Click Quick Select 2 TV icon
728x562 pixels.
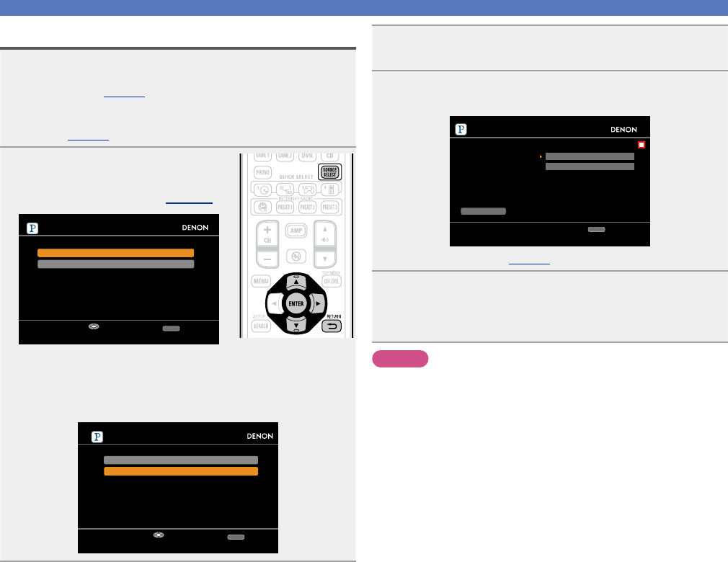(x=285, y=189)
